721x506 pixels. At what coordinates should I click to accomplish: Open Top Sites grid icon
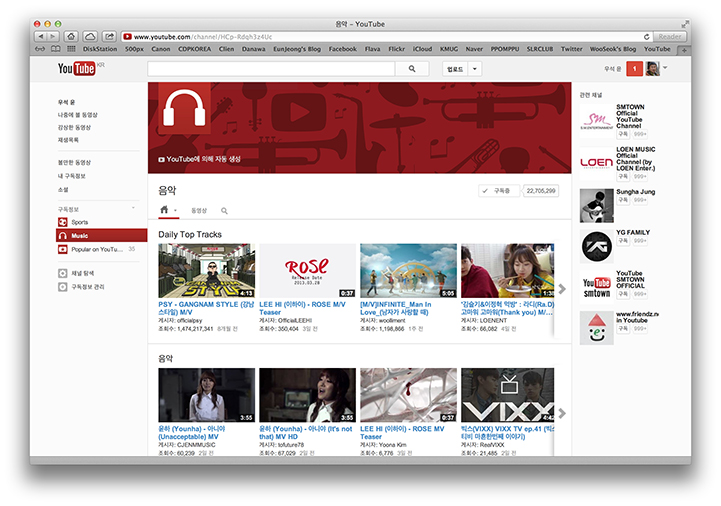[x=71, y=49]
